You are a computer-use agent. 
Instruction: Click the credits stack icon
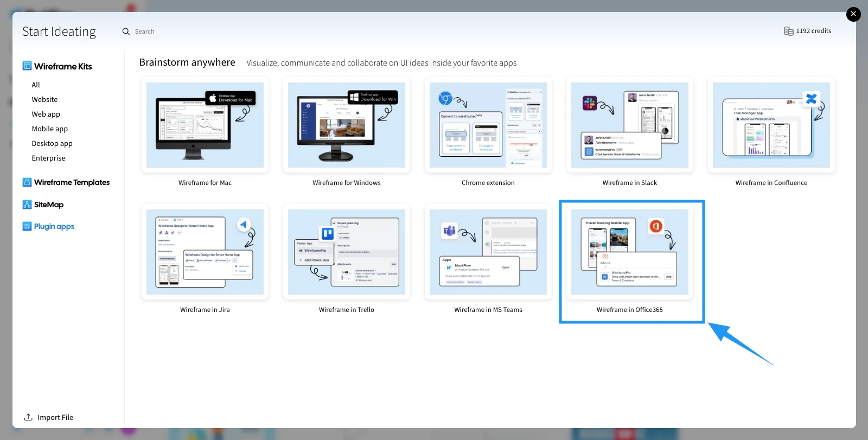tap(788, 31)
